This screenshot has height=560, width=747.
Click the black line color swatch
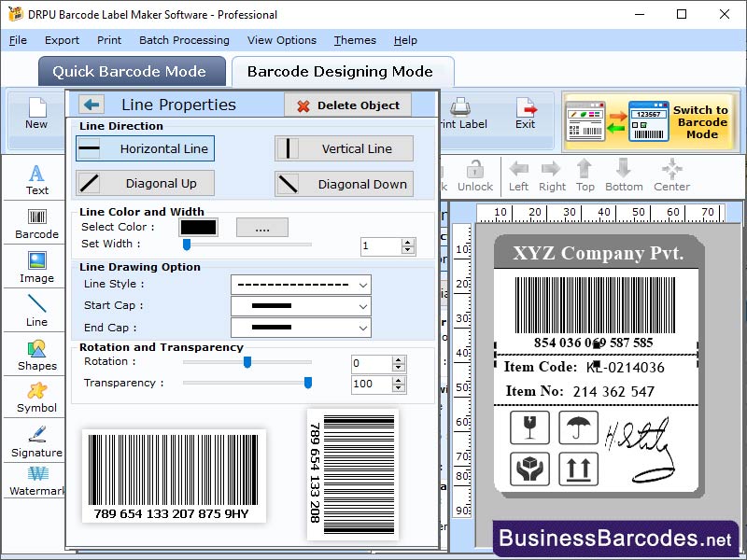pos(198,228)
